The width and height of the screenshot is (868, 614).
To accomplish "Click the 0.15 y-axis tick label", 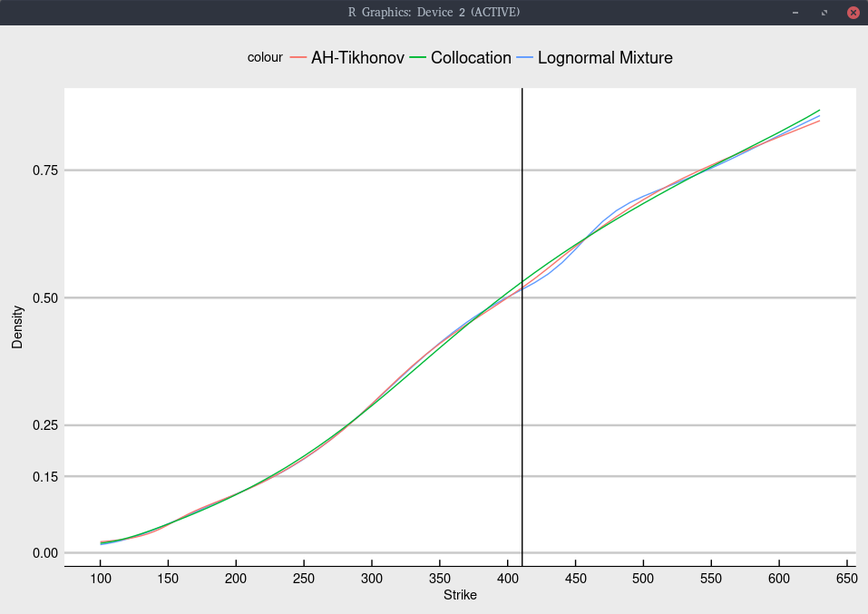I will click(x=45, y=477).
